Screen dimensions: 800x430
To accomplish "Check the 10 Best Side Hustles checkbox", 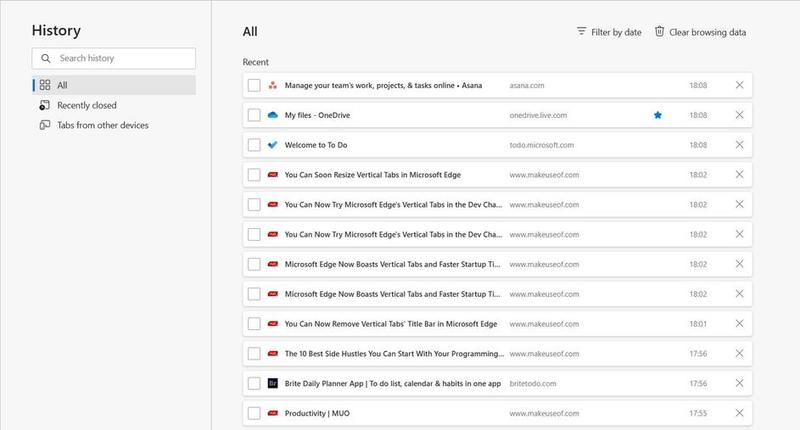I will [x=254, y=353].
